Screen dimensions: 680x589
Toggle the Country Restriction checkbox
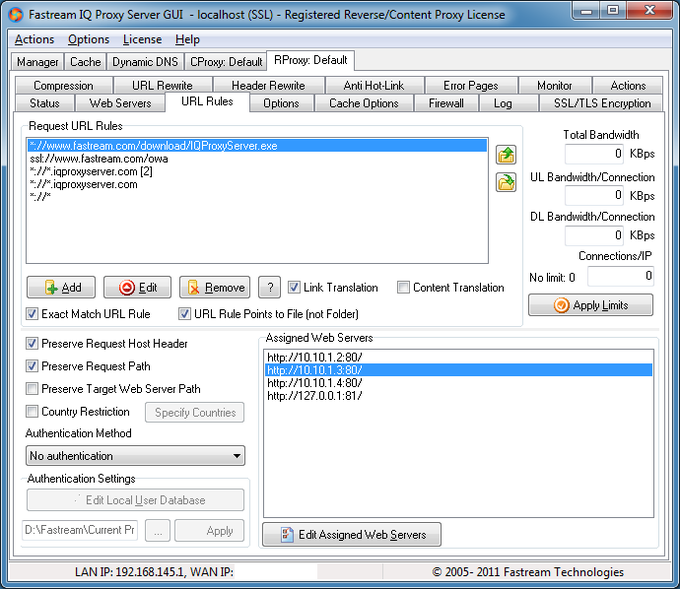tap(32, 411)
